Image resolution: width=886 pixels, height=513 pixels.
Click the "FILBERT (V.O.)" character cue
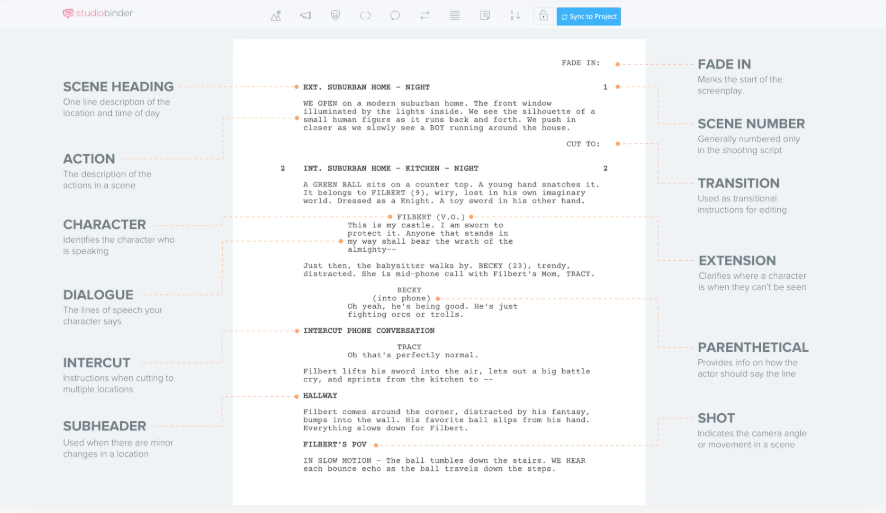tap(431, 217)
